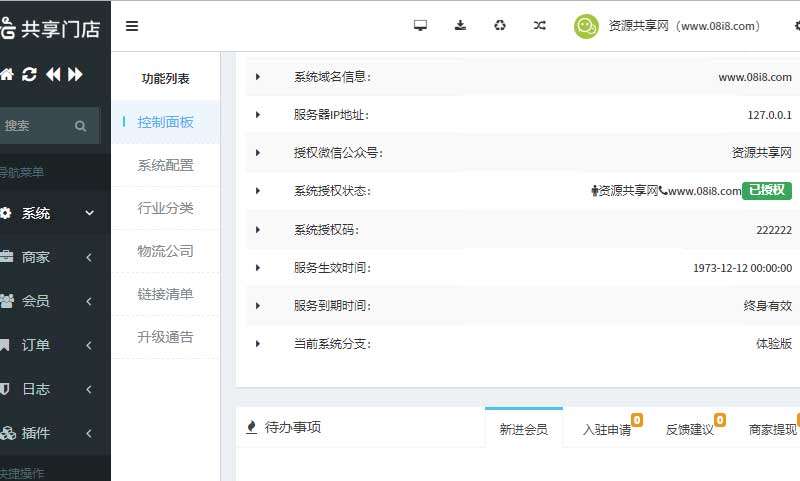800x481 pixels.
Task: Expand the 系统授权码 row arrow
Action: coord(258,230)
